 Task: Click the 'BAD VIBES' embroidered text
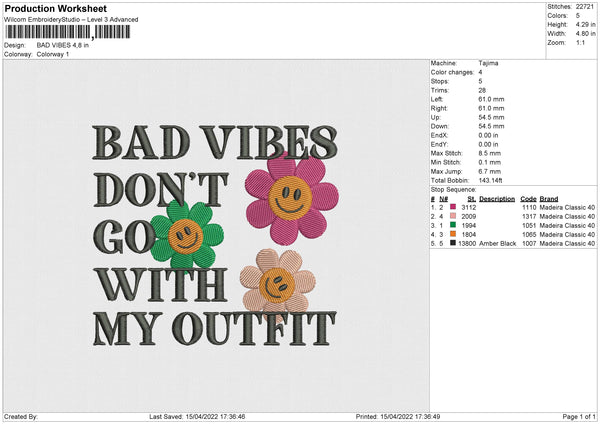coord(215,142)
